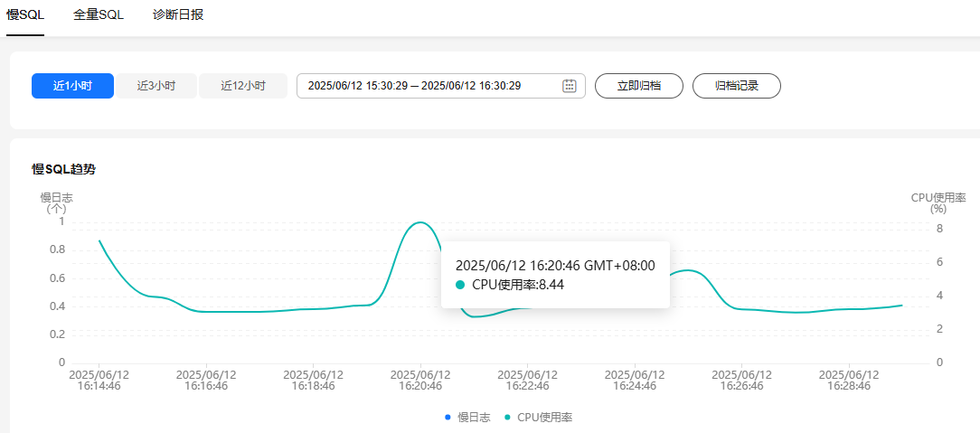The height and width of the screenshot is (433, 980).
Task: Switch to the 慢SQL tab
Action: click(25, 15)
